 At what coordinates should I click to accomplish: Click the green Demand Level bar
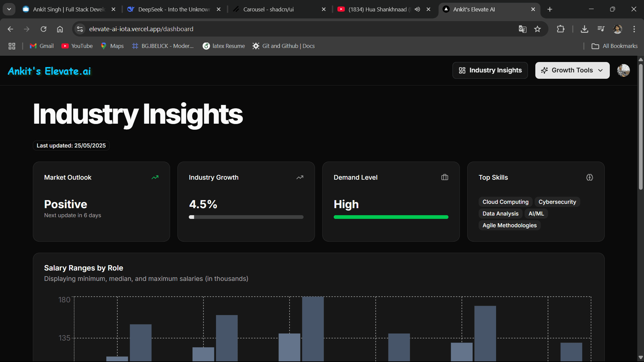391,217
